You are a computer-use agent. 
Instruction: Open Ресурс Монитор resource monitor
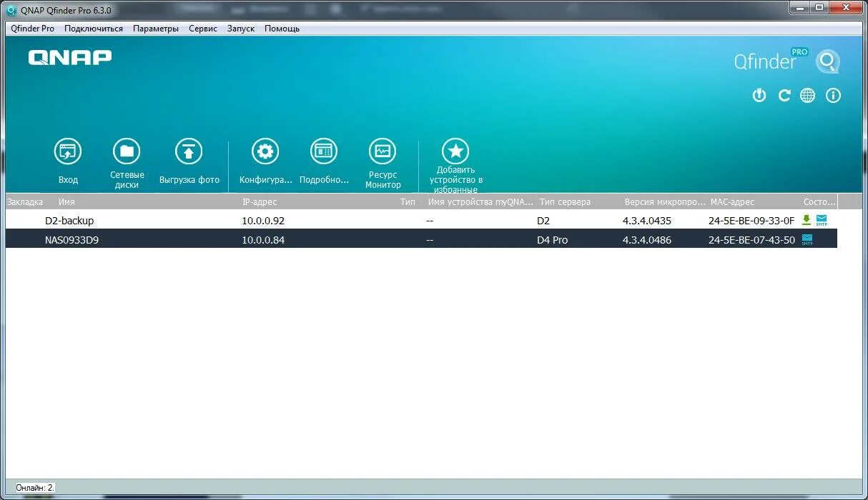pos(383,164)
